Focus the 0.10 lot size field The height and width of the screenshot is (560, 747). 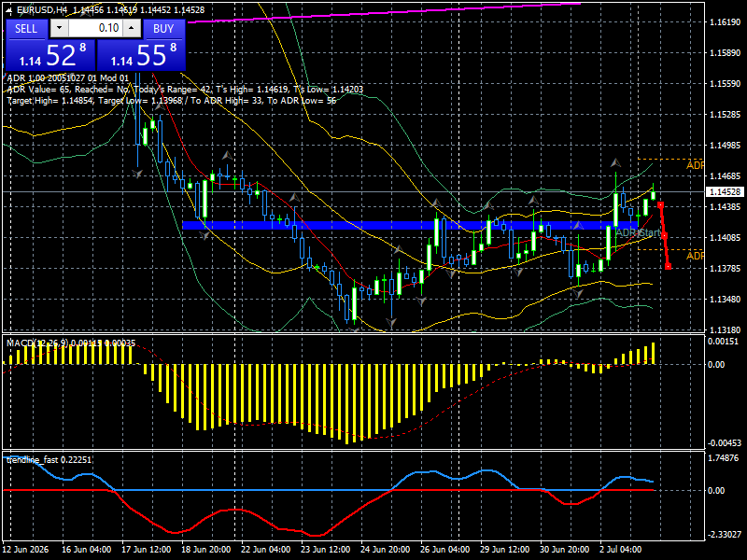coord(95,28)
